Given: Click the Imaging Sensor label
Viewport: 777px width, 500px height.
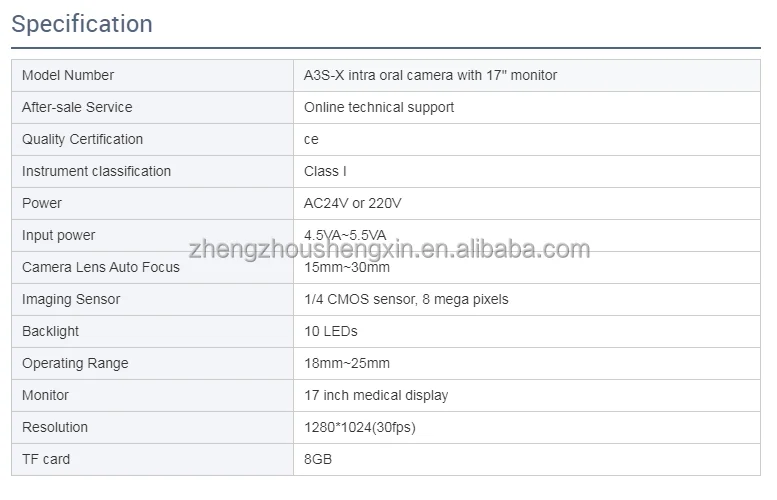Looking at the screenshot, I should 71,299.
